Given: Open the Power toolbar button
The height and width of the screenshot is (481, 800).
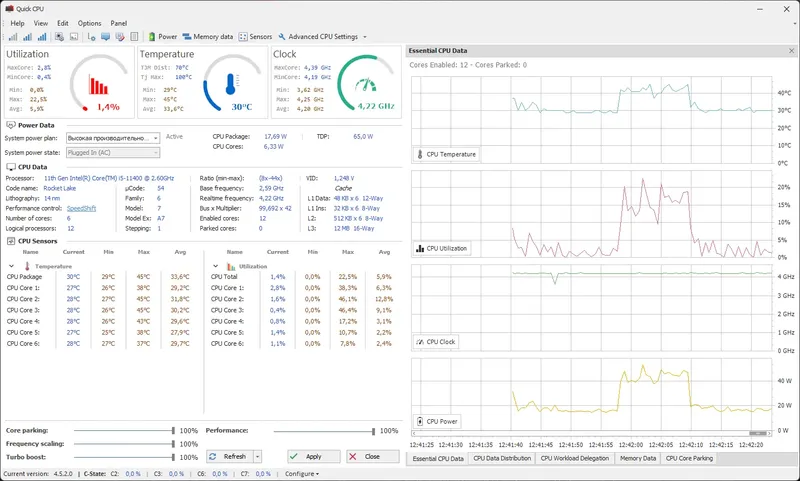Looking at the screenshot, I should pos(162,37).
